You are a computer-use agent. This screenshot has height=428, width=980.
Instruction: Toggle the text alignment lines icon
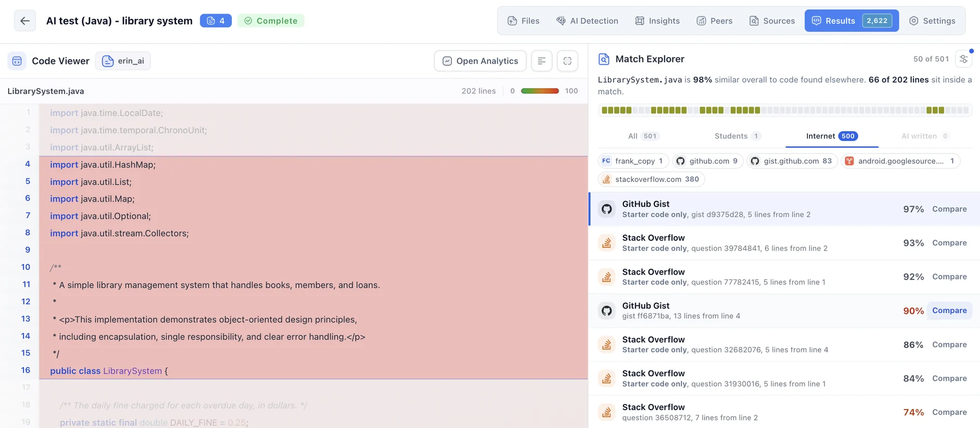(541, 61)
